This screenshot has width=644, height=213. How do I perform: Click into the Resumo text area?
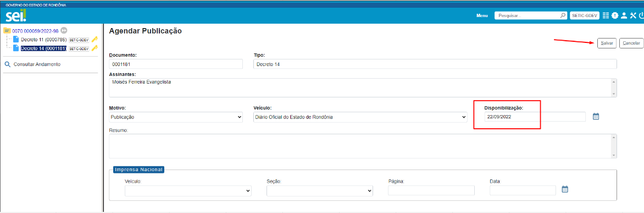pos(363,146)
